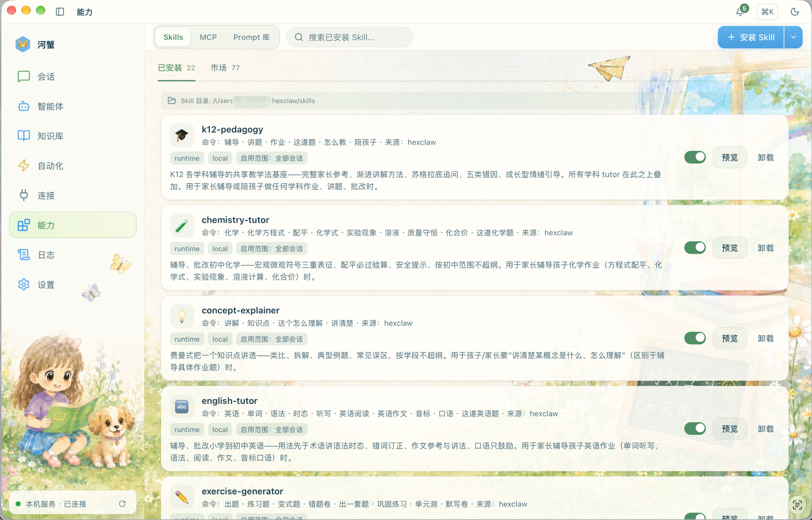Viewport: 812px width, 520px height.
Task: Click the chemistry-tutor test tube icon
Action: coord(182,225)
